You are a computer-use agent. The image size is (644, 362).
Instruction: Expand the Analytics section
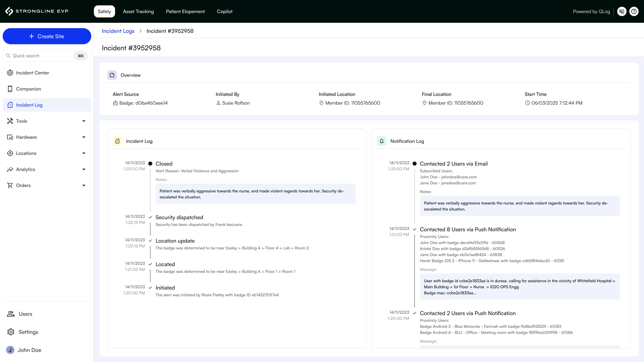point(84,169)
